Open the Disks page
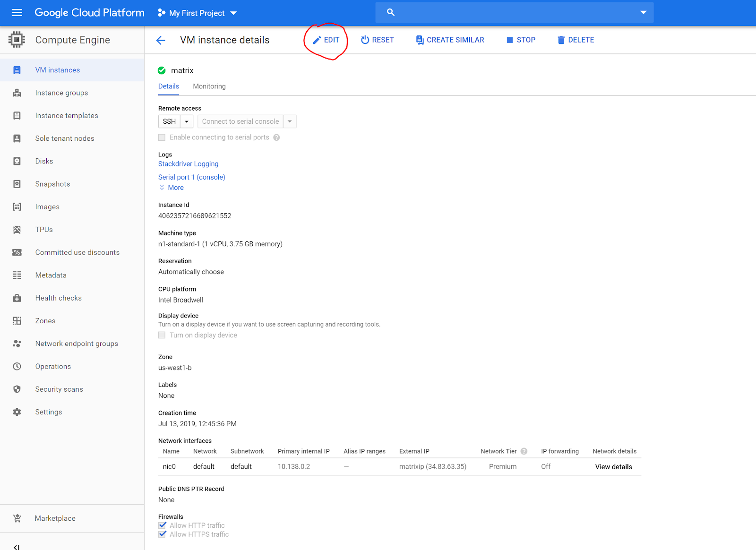Screen dimensions: 756x550 tap(72, 161)
